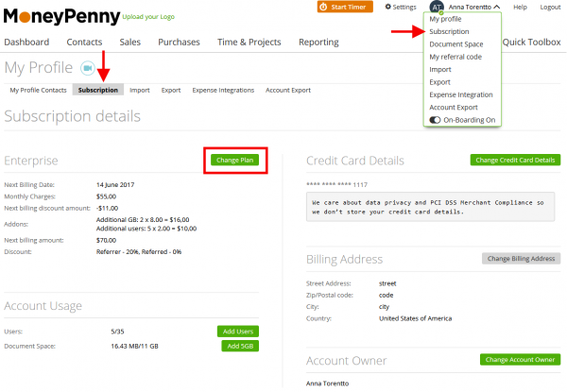
Task: Click the Settings label in the top bar
Action: point(404,7)
